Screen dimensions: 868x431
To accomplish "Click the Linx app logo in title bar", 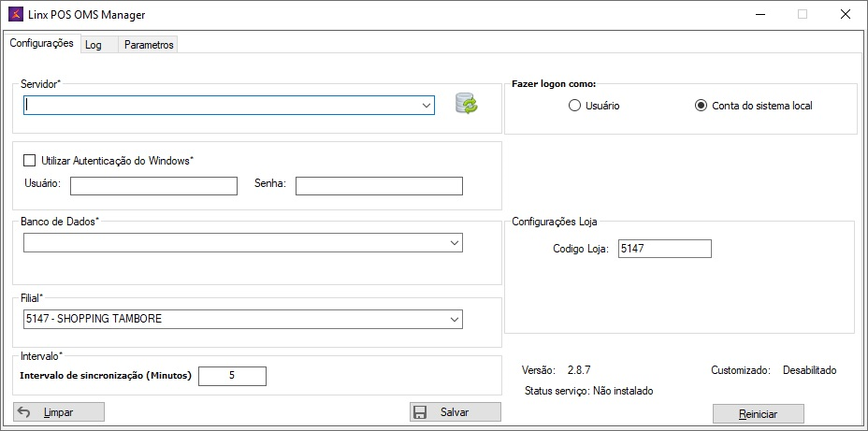I will click(14, 15).
